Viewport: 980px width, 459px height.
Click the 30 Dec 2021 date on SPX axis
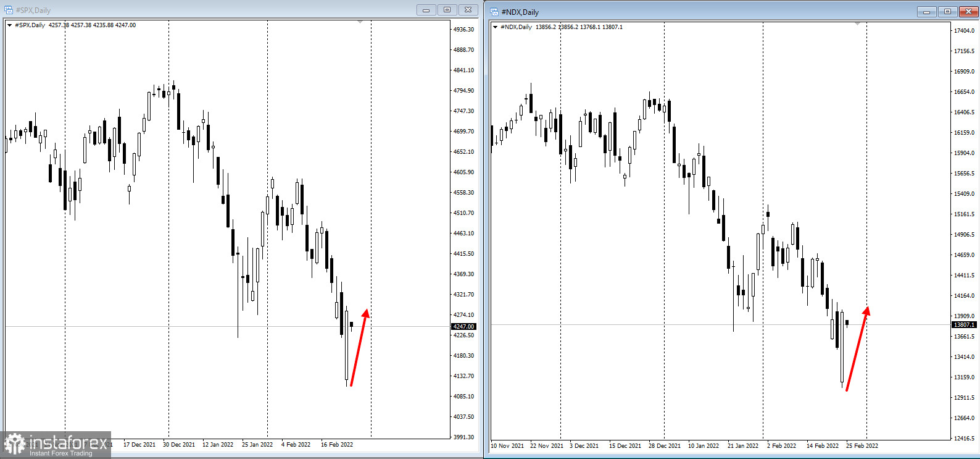[x=179, y=445]
